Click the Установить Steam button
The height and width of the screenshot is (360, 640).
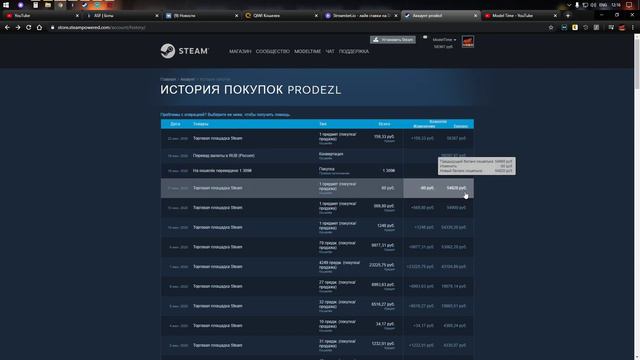coord(393,40)
